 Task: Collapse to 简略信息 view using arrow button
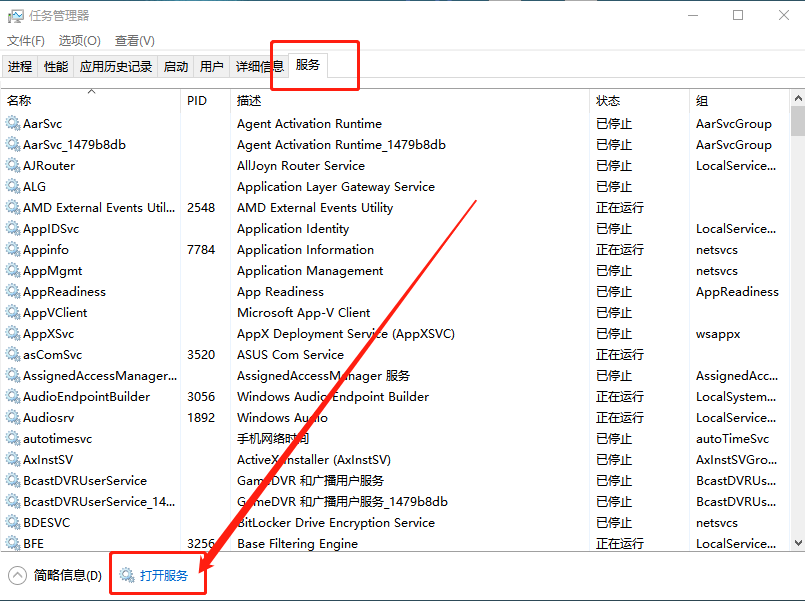(x=18, y=575)
